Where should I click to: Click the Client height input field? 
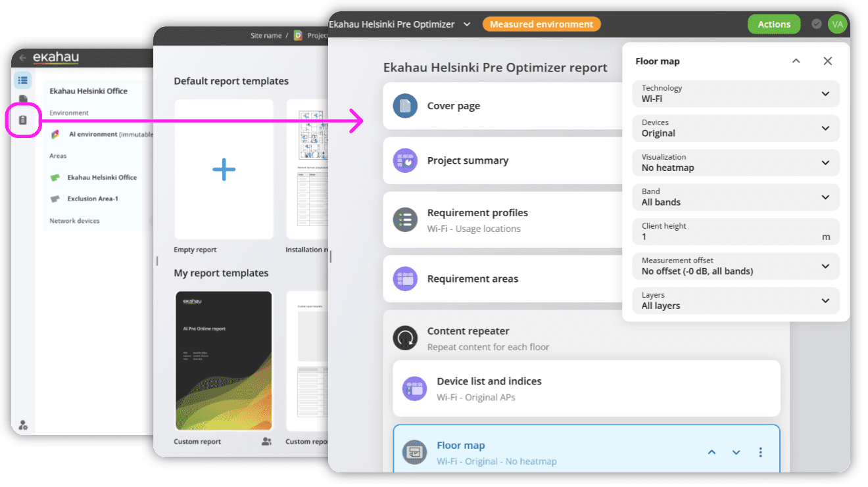(727, 237)
